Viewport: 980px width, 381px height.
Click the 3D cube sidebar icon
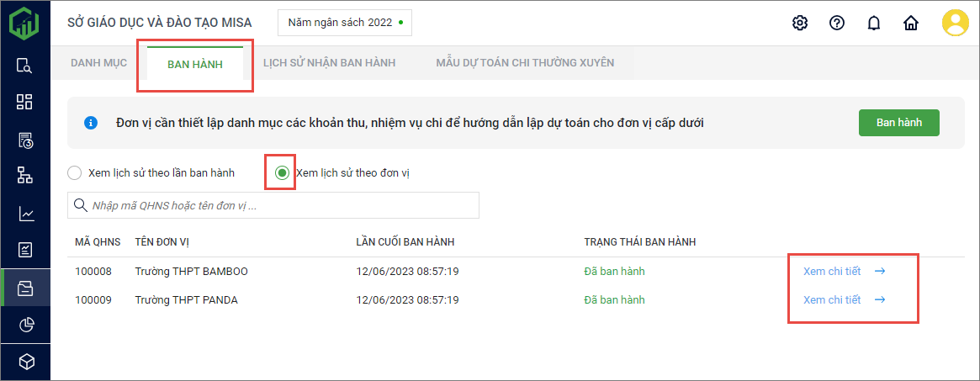click(x=25, y=362)
